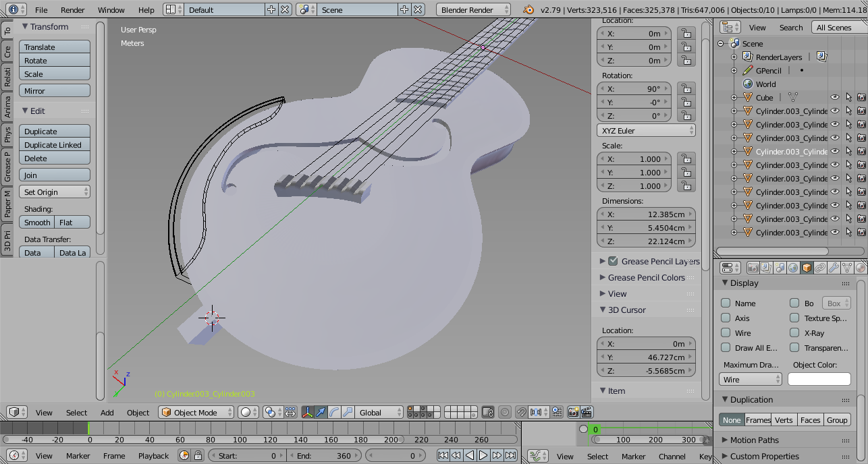
Task: Toggle lock on Rotation Y
Action: click(685, 103)
